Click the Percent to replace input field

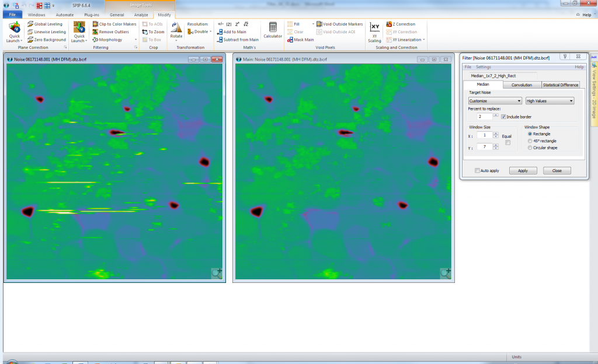point(484,116)
